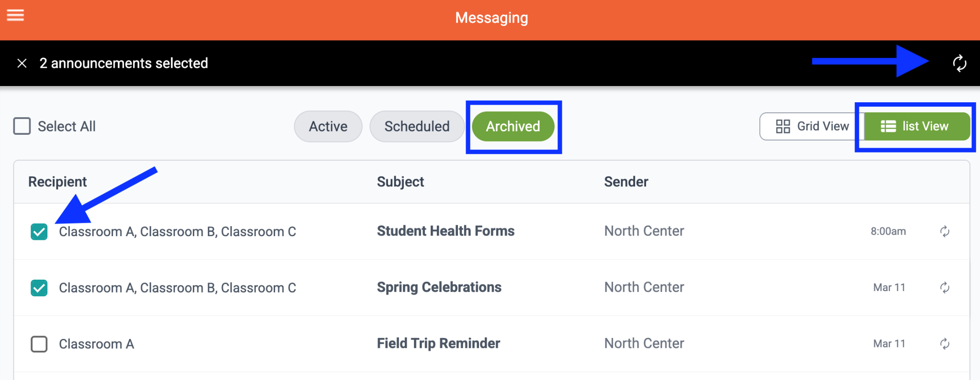
Task: Click the Subject column header
Action: pyautogui.click(x=400, y=182)
